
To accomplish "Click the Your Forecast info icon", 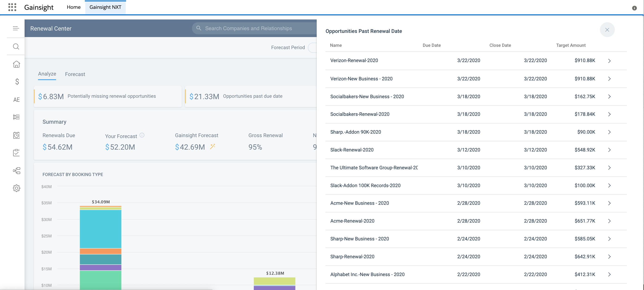I will 142,135.
